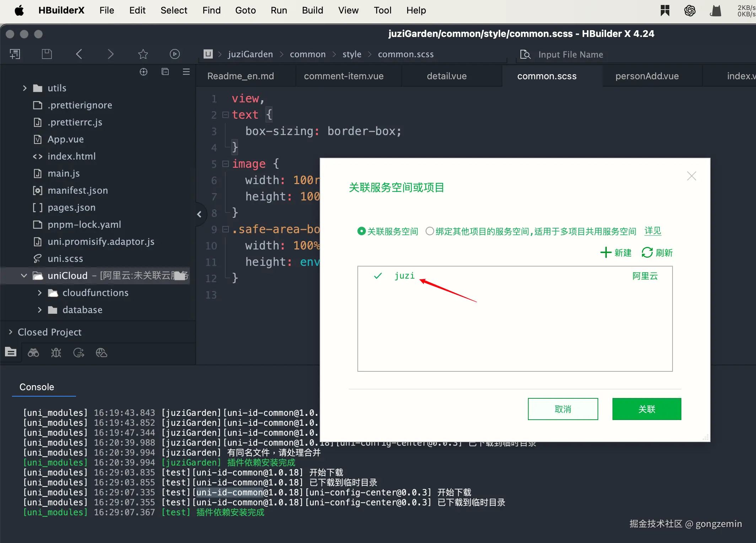The width and height of the screenshot is (756, 543).
Task: Navigate back with left arrow toolbar icon
Action: [79, 54]
